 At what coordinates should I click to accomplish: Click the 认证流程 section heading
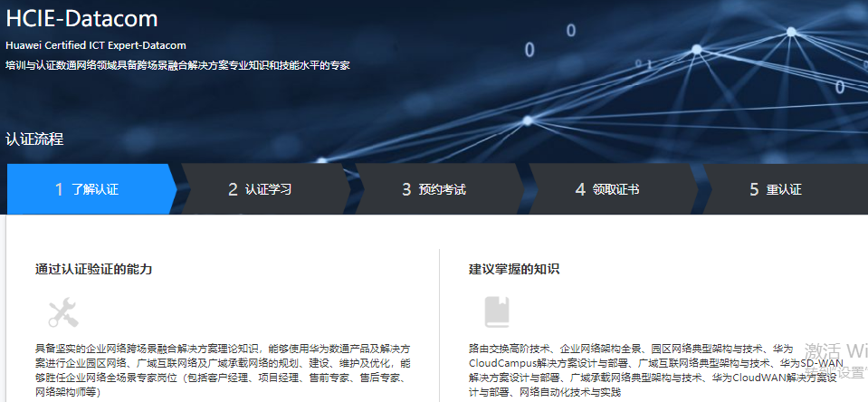pos(34,139)
